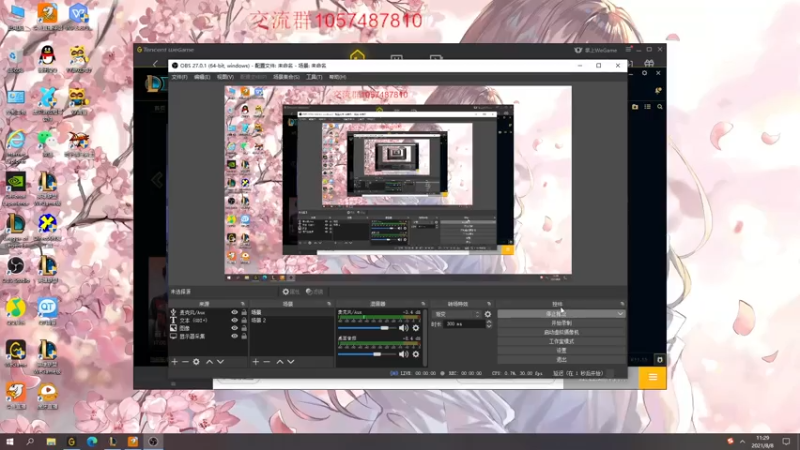Expand the arrow beside 停止推流 button
The width and height of the screenshot is (800, 450).
(x=620, y=314)
